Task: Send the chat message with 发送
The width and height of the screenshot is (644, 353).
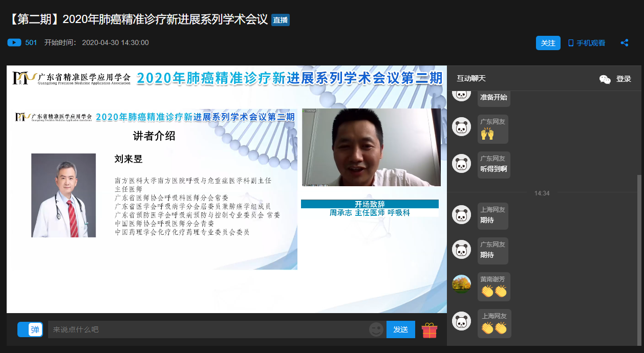Action: (x=400, y=329)
